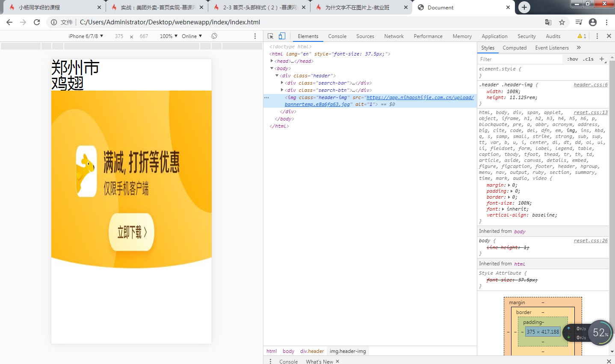Expand the padding shorthand property
Screen dimensions: 615x364
tap(512, 191)
